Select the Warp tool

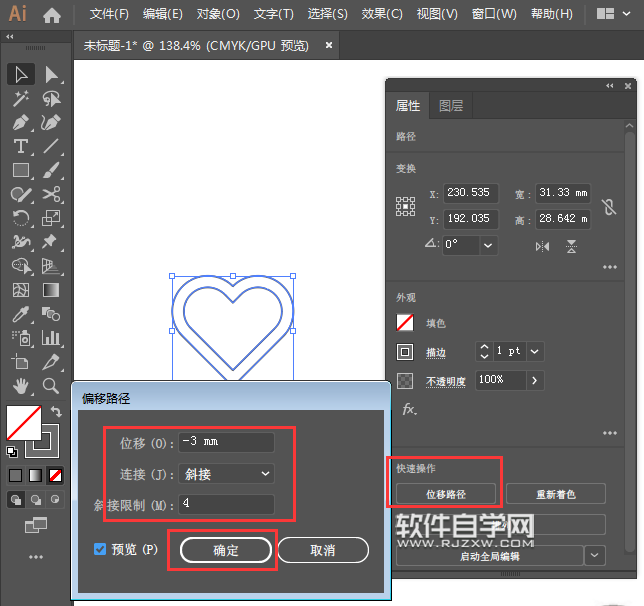(21, 242)
